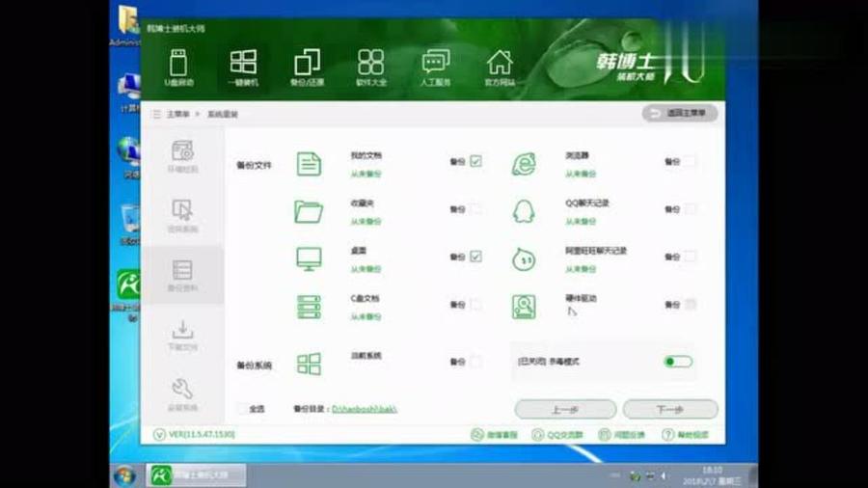This screenshot has width=868, height=488.
Task: Click the 我的文档 document icon
Action: point(309,164)
